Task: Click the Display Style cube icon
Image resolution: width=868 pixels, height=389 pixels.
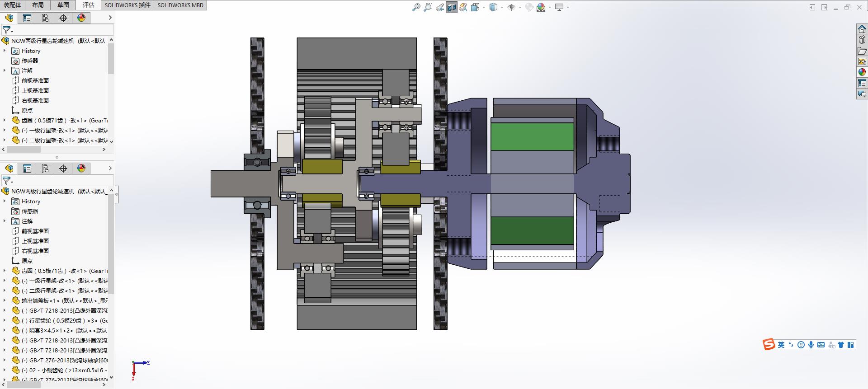Action: click(x=493, y=7)
